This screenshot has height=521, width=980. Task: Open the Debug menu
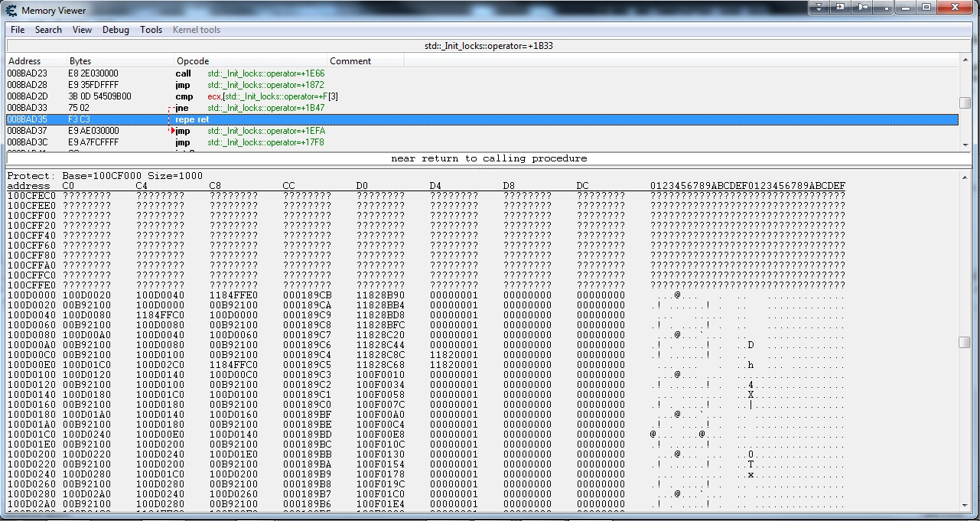click(116, 30)
